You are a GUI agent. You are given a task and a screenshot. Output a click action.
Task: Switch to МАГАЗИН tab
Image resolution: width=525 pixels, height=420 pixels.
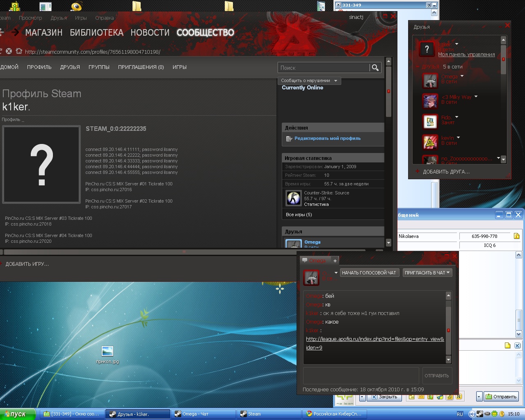point(44,32)
